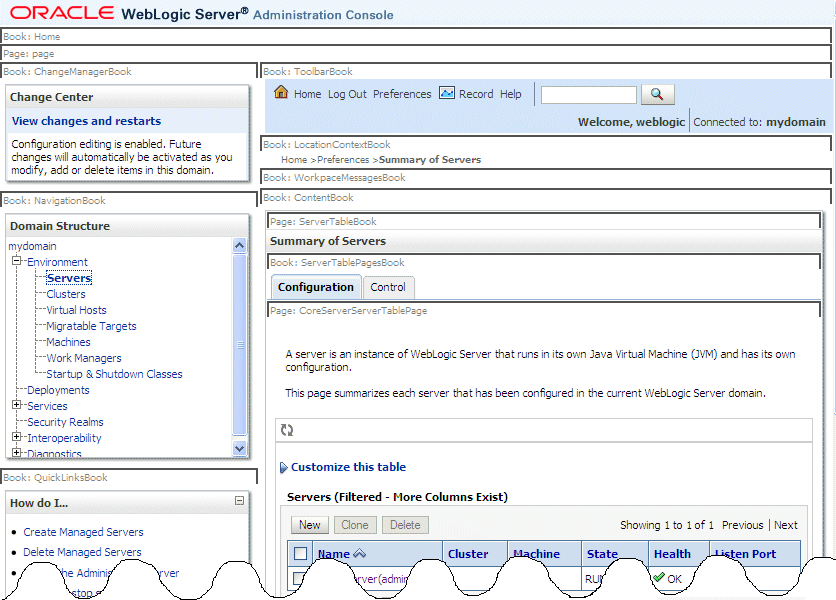Viewport: 836px width, 600px height.
Task: Click the Name column sort arrow icon
Action: click(360, 554)
